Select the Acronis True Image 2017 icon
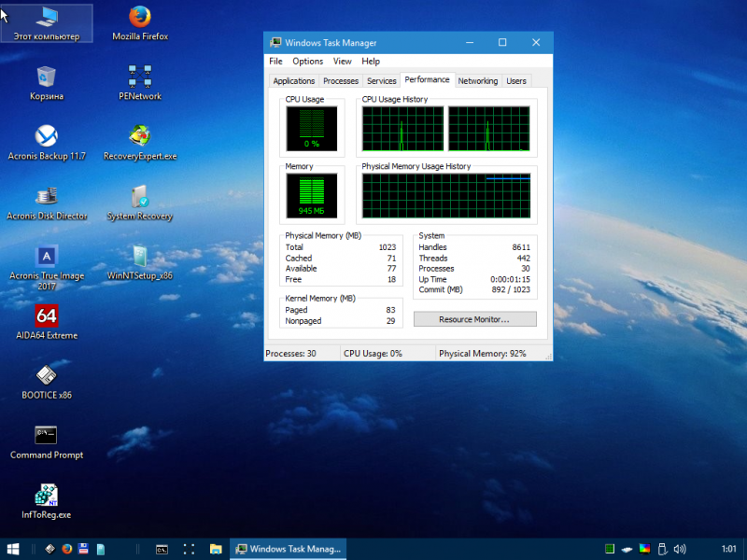Image resolution: width=747 pixels, height=560 pixels. [x=47, y=268]
